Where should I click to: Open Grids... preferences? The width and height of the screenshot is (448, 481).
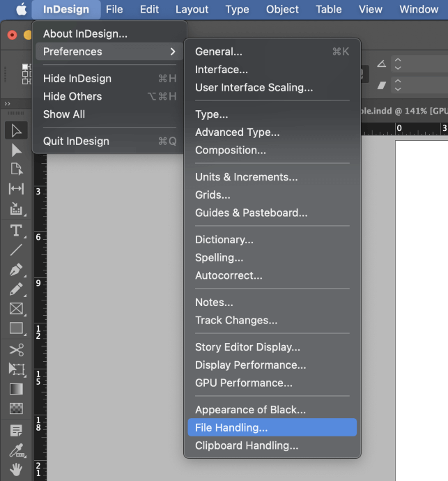coord(272,194)
